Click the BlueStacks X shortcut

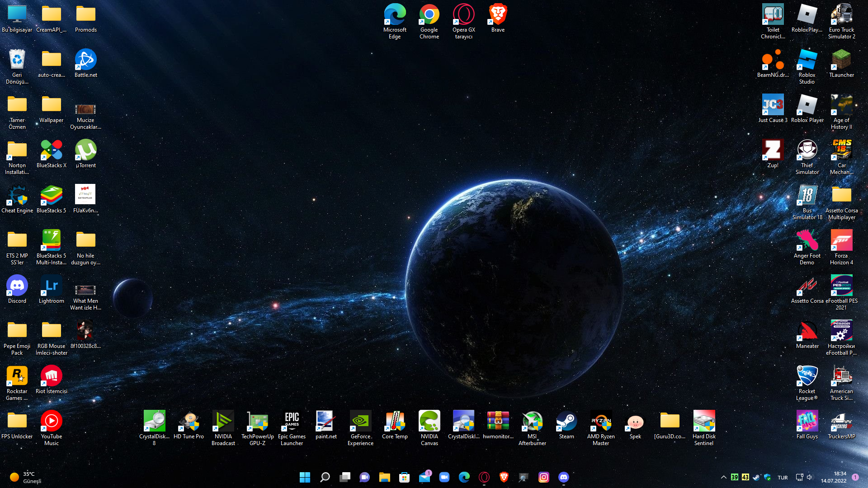pos(51,154)
